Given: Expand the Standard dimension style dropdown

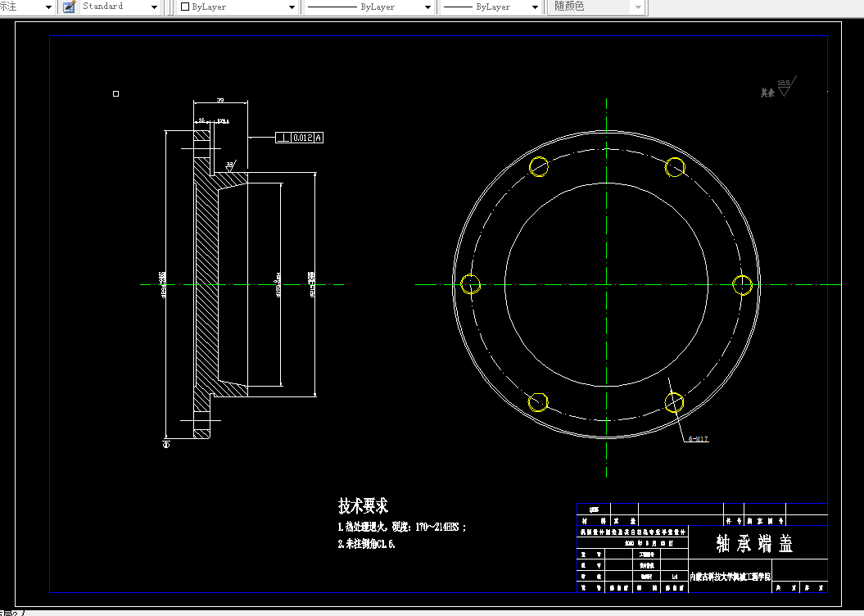Looking at the screenshot, I should (154, 7).
